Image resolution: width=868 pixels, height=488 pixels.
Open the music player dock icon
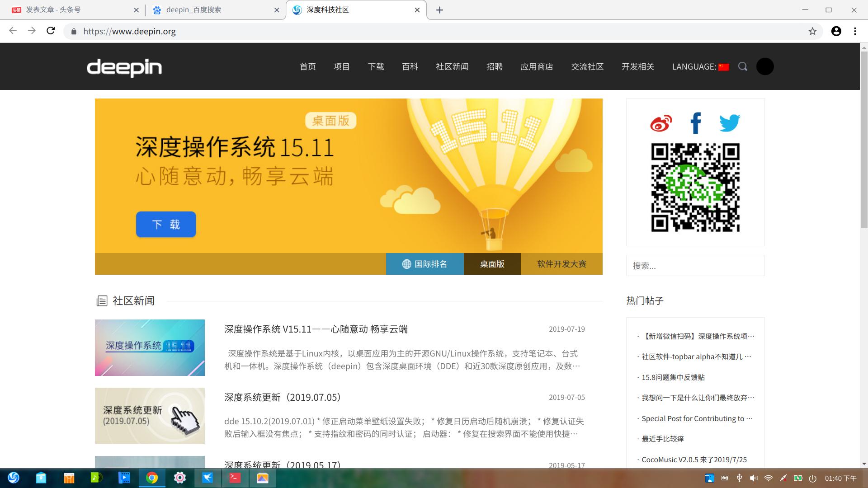[x=96, y=478]
